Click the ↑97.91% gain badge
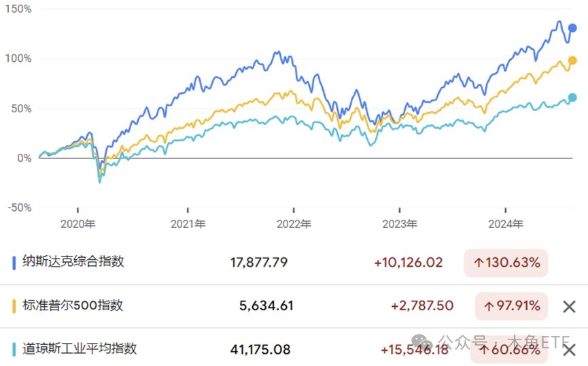Screen dimensions: 588x366 511,306
